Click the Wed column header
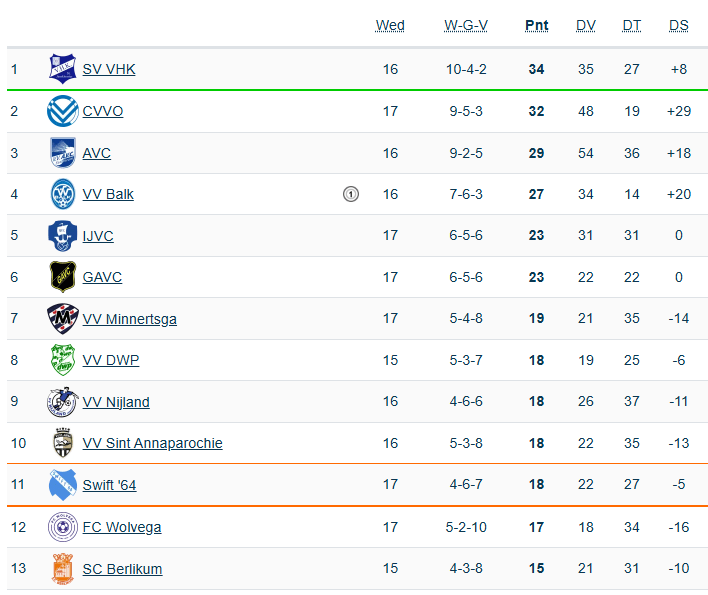Screen dimensions: 708x595 (x=390, y=25)
